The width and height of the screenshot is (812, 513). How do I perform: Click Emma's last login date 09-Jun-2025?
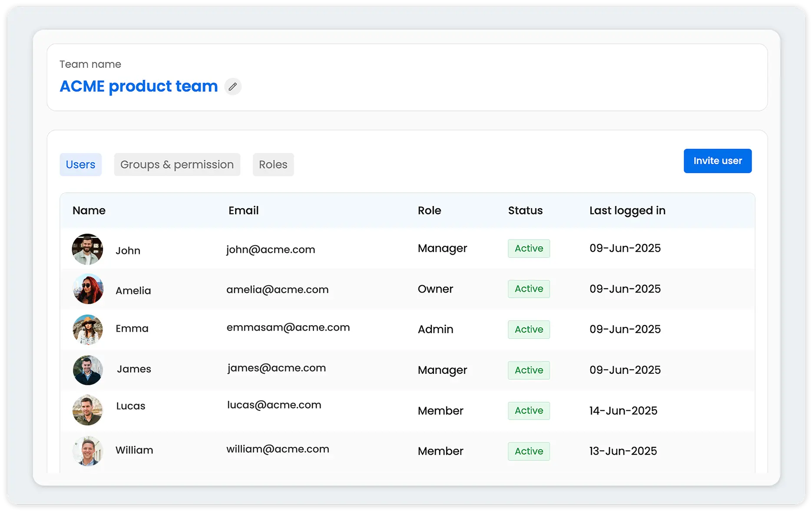(625, 329)
